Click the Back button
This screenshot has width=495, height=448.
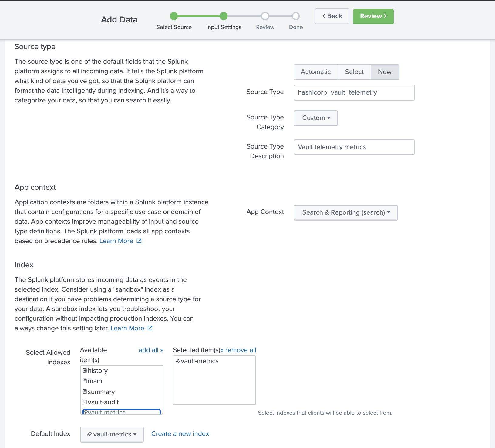332,16
